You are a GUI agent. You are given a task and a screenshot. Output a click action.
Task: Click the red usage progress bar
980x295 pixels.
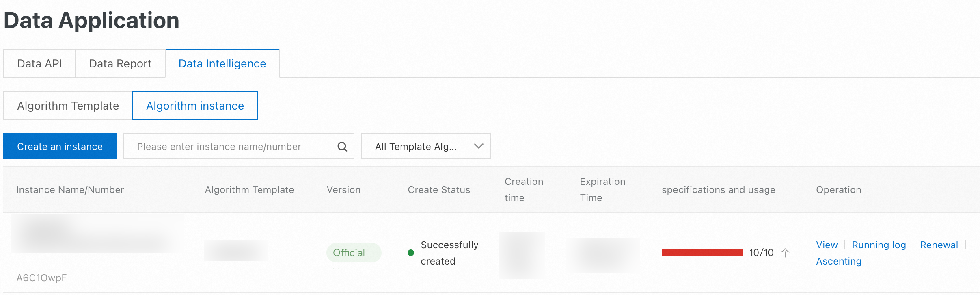coord(702,253)
